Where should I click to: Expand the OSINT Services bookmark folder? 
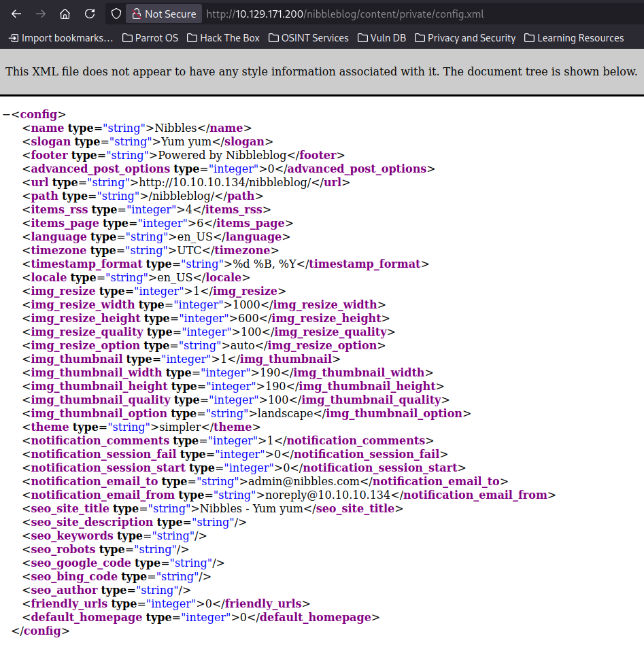(308, 38)
